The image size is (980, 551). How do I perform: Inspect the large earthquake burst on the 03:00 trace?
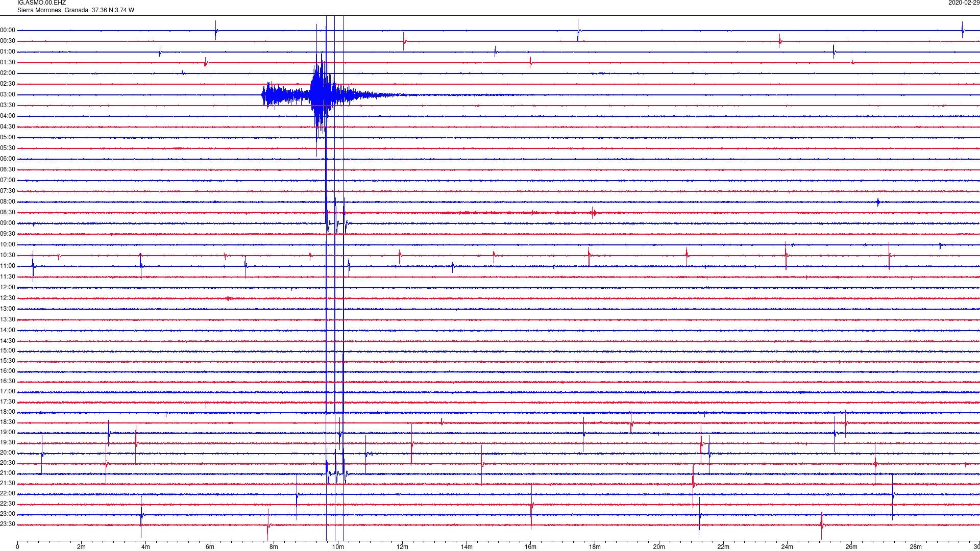(322, 95)
